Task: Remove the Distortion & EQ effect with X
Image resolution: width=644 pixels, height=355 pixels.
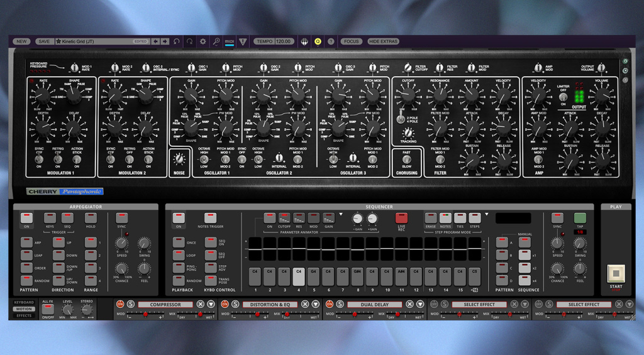Action: 305,304
